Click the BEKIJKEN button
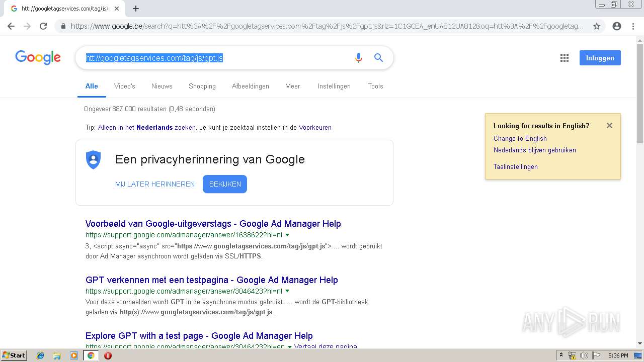This screenshot has height=362, width=644. coord(225,184)
